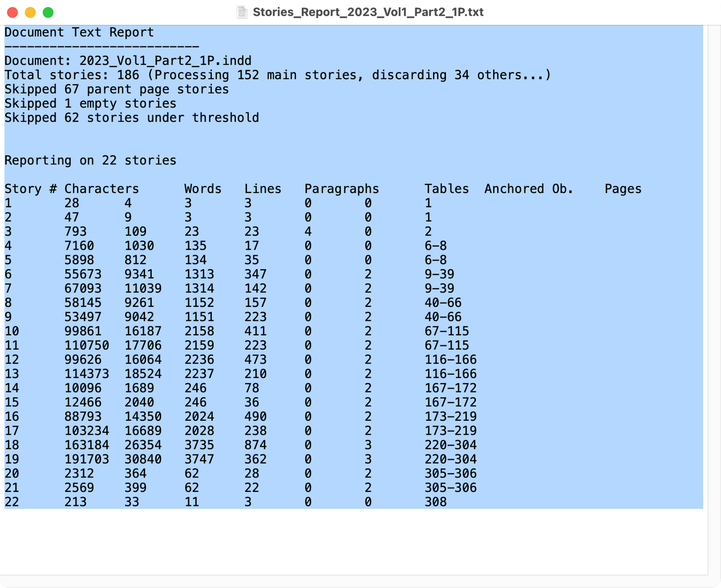Screen dimensions: 721x588
Task: Click the value "10096" in story 14
Action: pos(83,388)
